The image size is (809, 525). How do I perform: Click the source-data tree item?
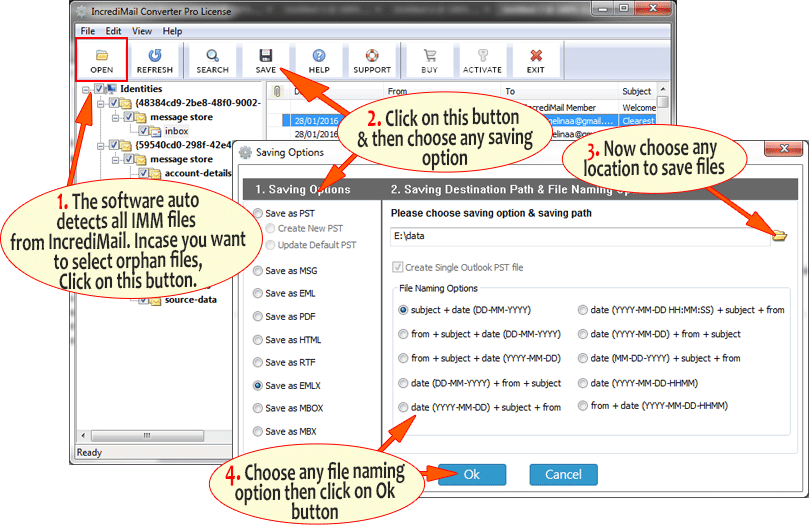coord(190,300)
